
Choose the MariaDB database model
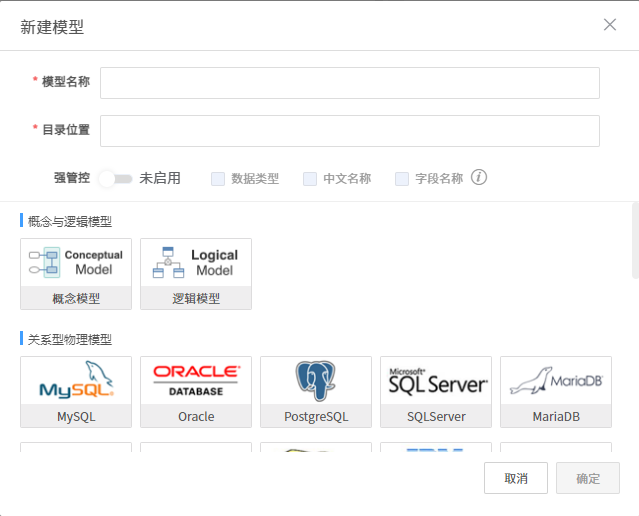pos(556,392)
